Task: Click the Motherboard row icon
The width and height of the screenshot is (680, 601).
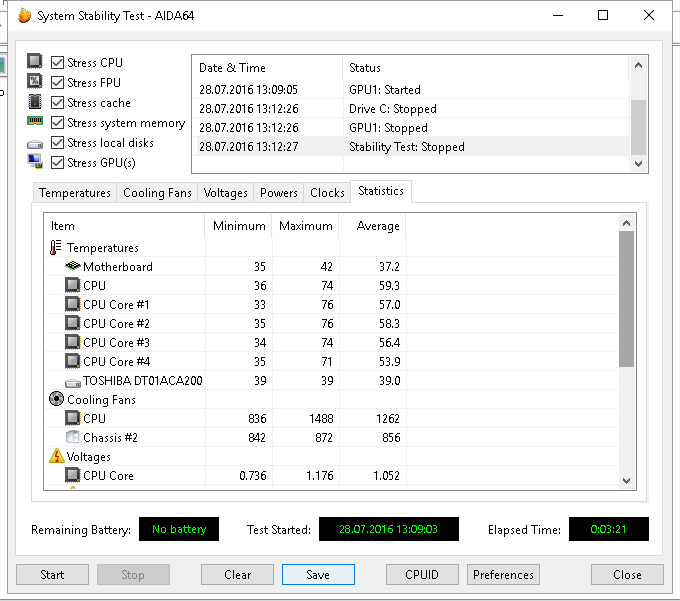Action: coord(73,266)
